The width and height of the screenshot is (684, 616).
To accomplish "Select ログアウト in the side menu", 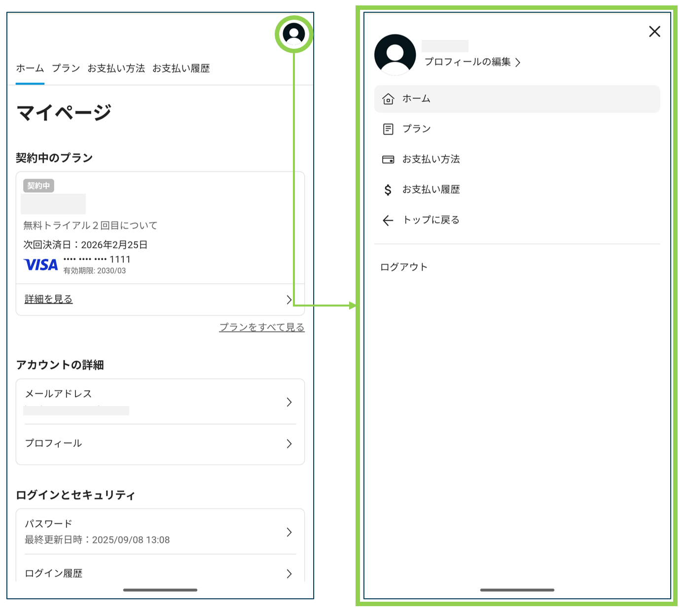I will [404, 267].
